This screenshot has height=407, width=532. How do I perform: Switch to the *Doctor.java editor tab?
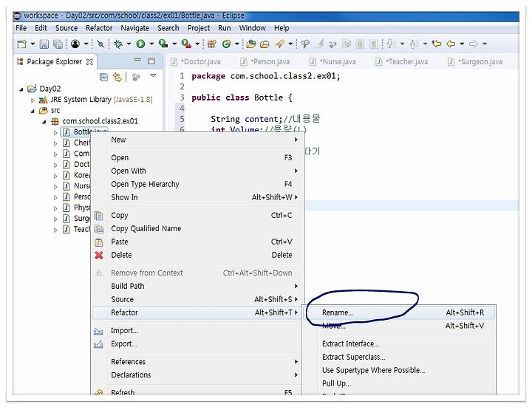[x=196, y=62]
